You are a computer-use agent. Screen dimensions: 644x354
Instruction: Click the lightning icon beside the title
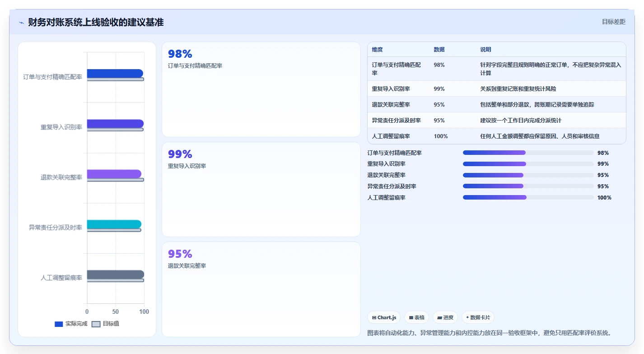pyautogui.click(x=21, y=22)
